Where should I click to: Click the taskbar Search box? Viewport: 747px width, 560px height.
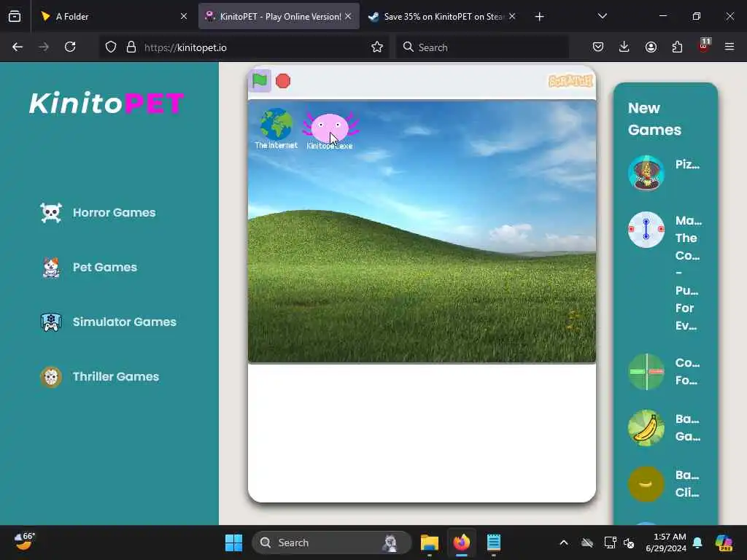(332, 542)
